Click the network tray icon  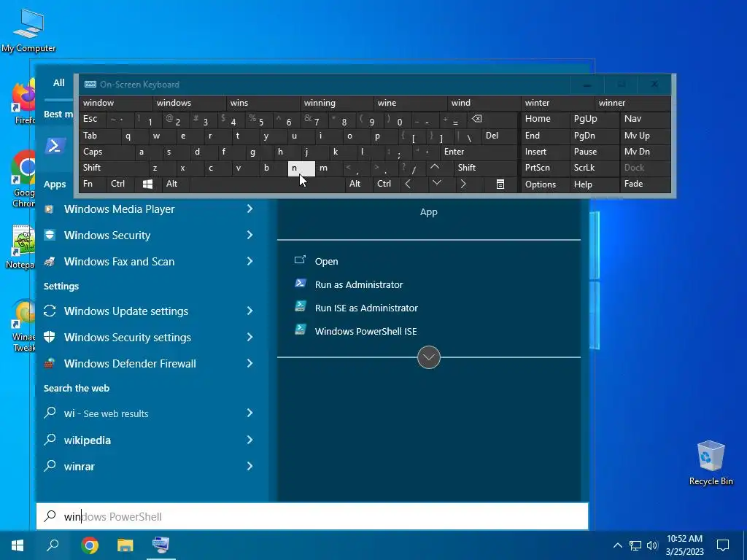click(635, 545)
